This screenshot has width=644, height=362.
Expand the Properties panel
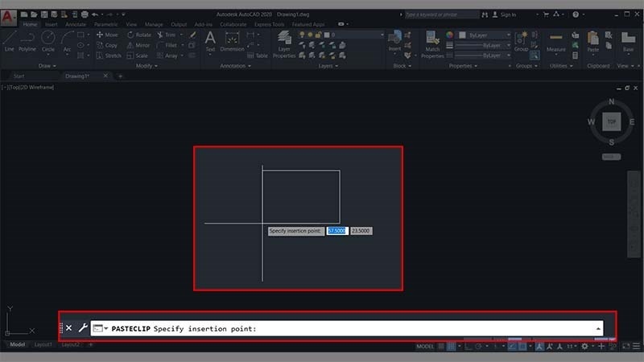tap(463, 66)
